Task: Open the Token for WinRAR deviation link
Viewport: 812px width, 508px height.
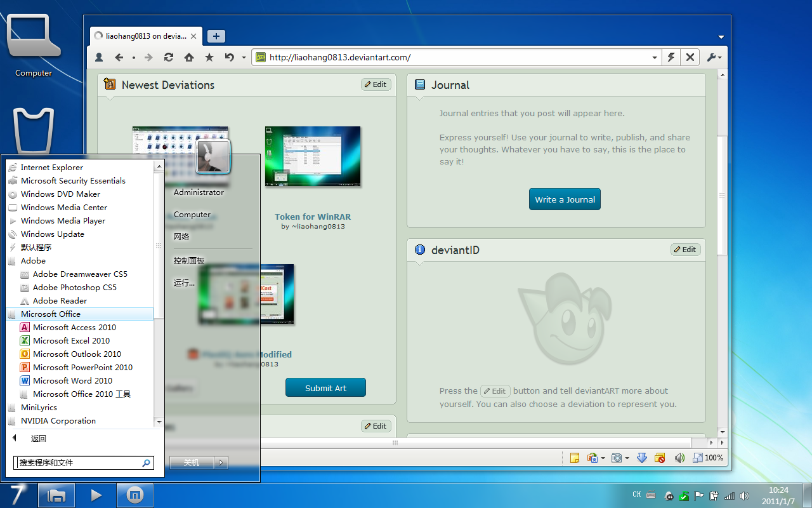Action: (313, 217)
